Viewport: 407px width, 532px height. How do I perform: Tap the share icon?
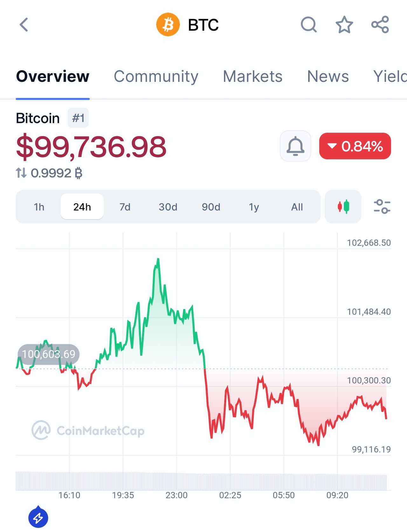click(380, 24)
